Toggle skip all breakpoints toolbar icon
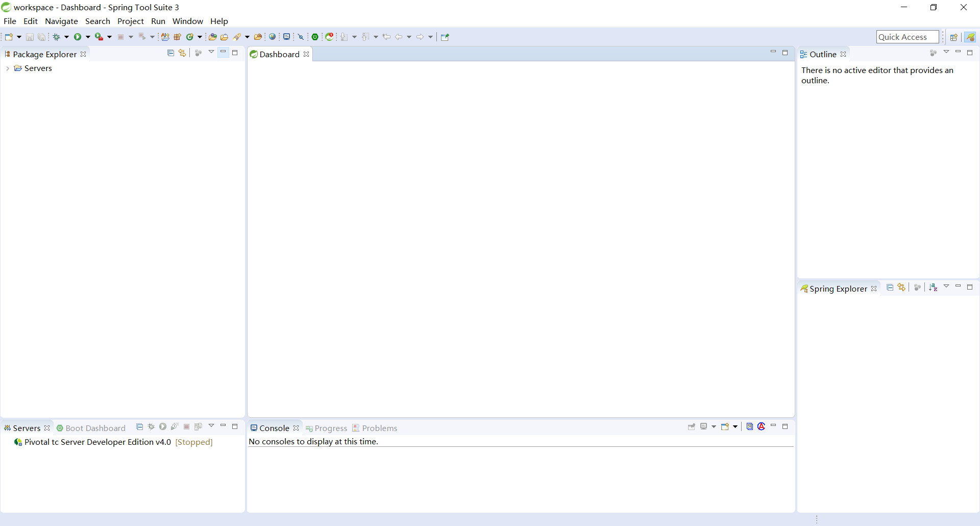The height and width of the screenshot is (526, 980). (301, 37)
